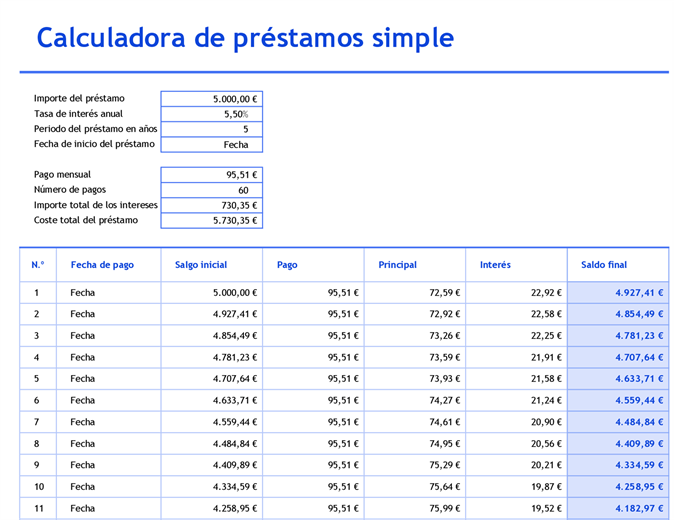
Task: Select row 10 principal 75,64 €
Action: (x=415, y=487)
